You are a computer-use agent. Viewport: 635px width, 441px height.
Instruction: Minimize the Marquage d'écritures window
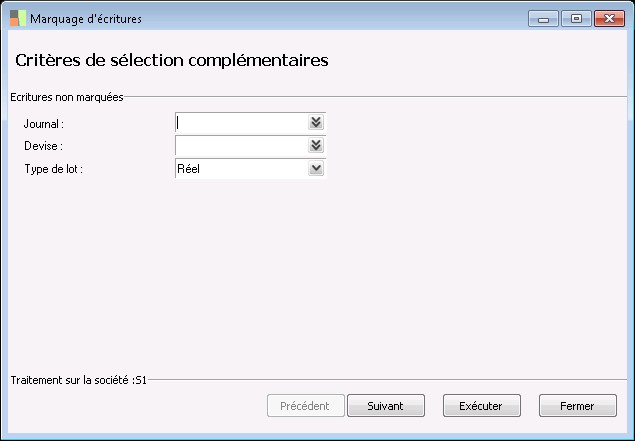click(543, 18)
